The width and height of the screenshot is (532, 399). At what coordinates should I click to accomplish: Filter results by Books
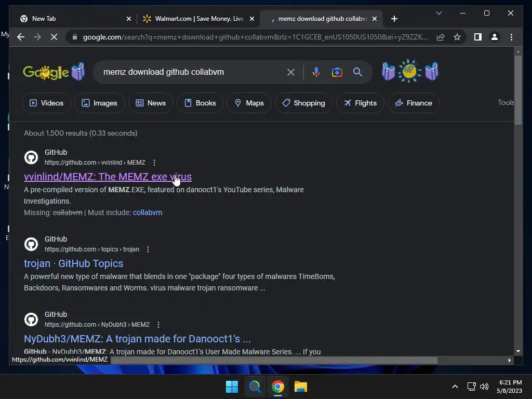pos(200,103)
